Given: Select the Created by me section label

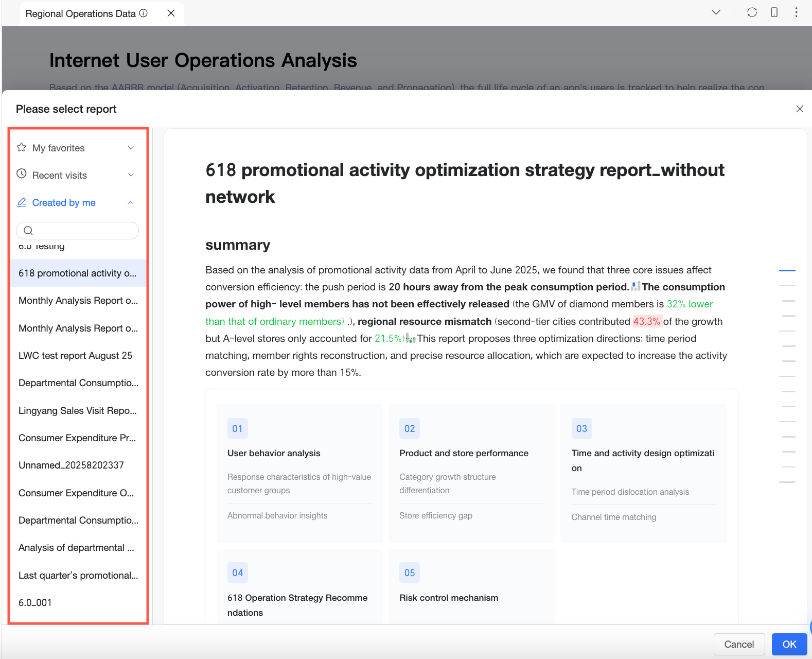Looking at the screenshot, I should (x=64, y=202).
